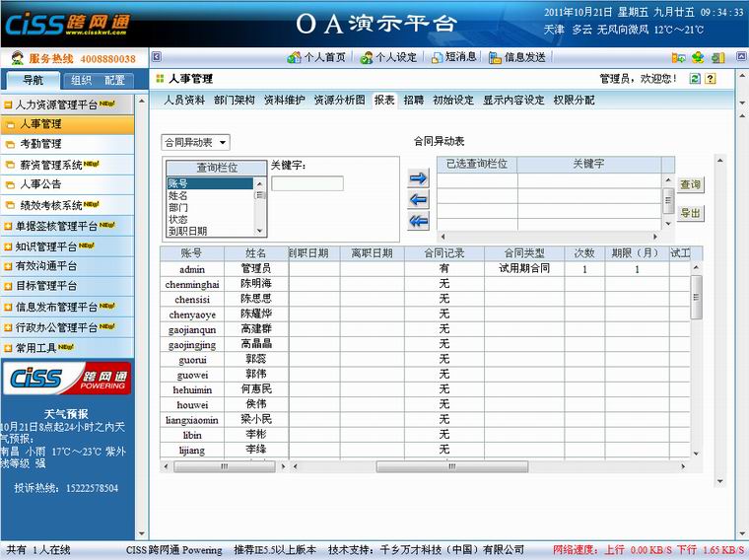Image resolution: width=749 pixels, height=560 pixels.
Task: Click the 导出 export button
Action: [x=690, y=213]
